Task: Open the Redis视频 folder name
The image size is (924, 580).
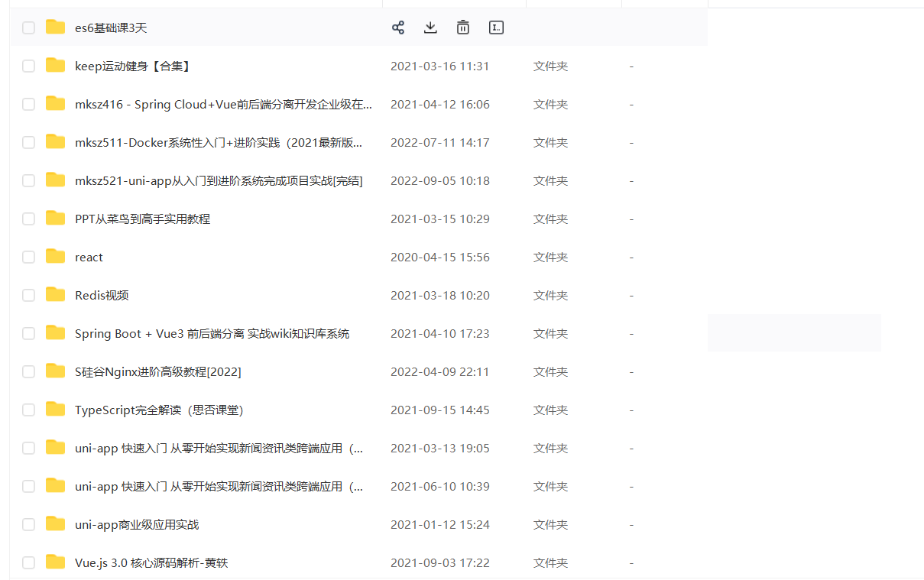Action: [x=102, y=296]
